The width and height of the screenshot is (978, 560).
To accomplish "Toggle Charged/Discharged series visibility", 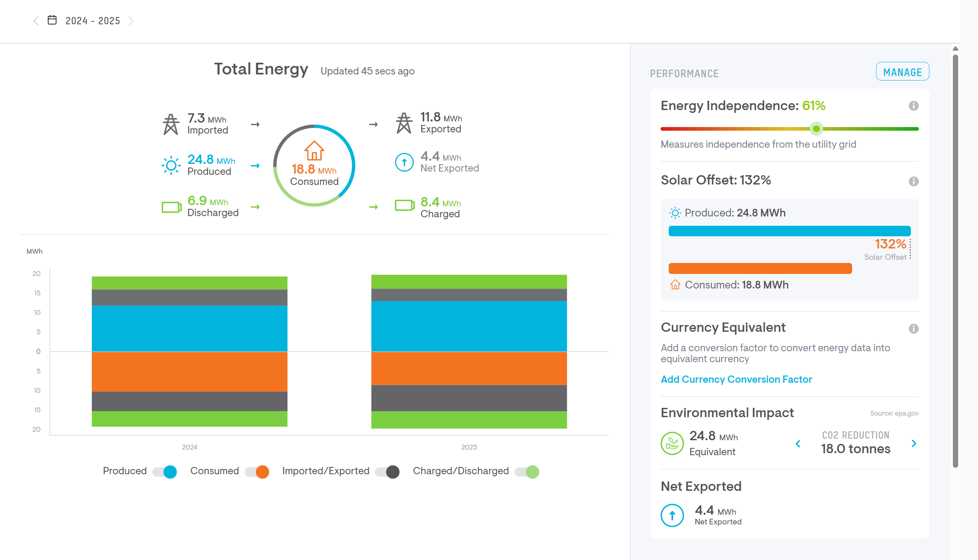I will click(x=527, y=472).
